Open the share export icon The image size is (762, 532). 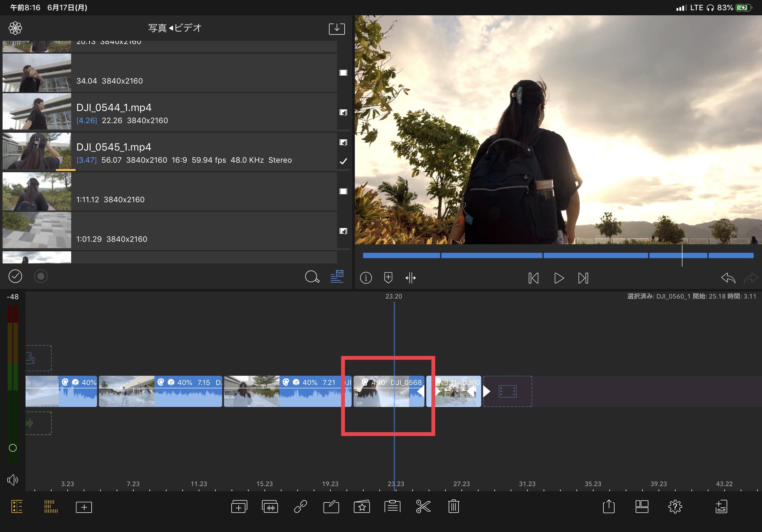coord(608,506)
